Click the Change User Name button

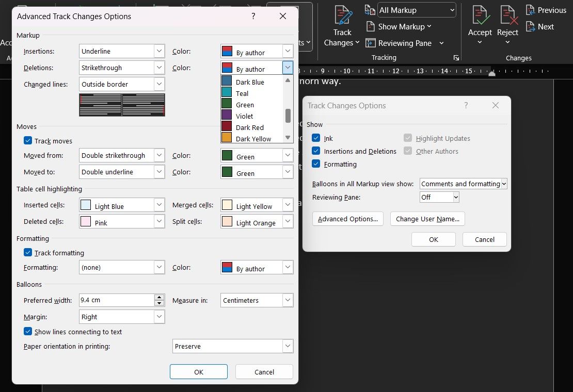point(427,219)
